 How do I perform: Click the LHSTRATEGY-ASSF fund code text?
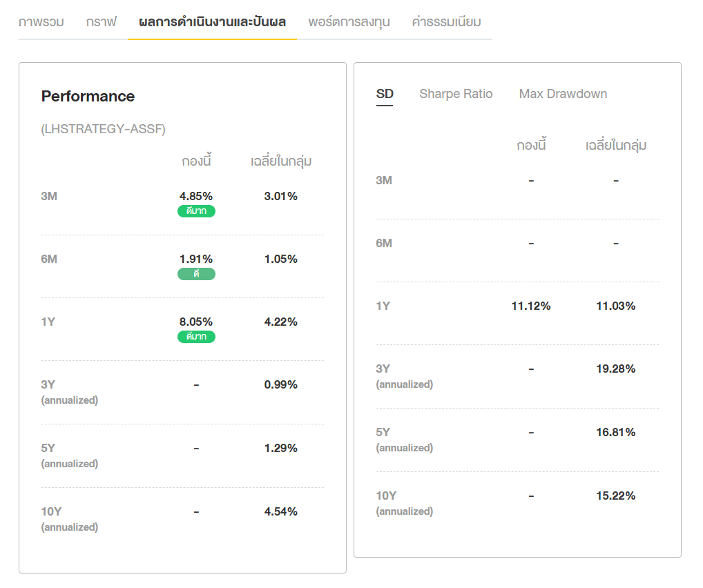click(x=104, y=129)
